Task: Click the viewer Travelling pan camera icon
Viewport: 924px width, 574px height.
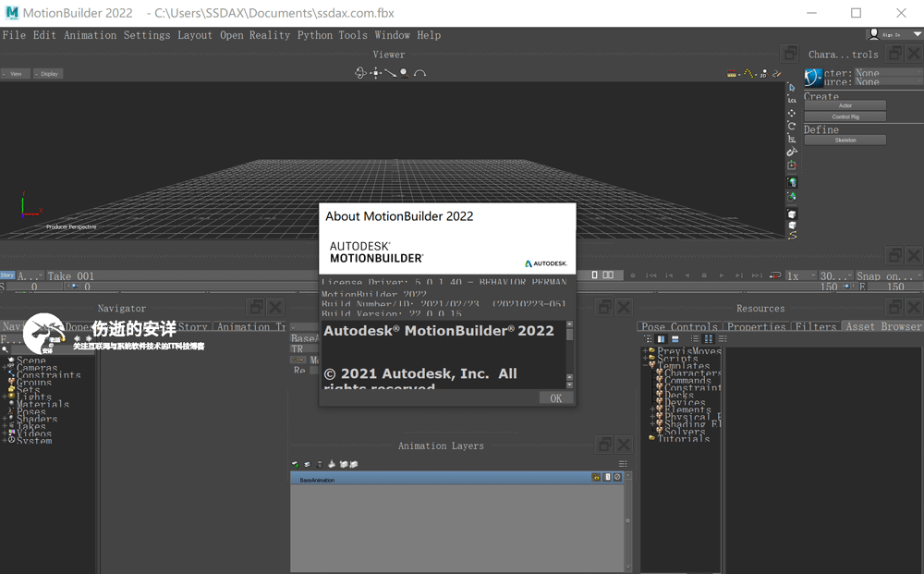Action: click(x=376, y=73)
